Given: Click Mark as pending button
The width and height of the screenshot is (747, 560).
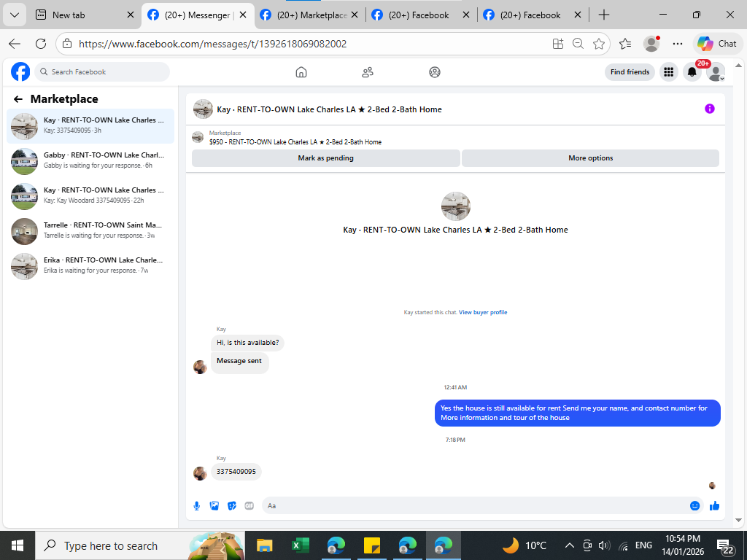Looking at the screenshot, I should (326, 158).
